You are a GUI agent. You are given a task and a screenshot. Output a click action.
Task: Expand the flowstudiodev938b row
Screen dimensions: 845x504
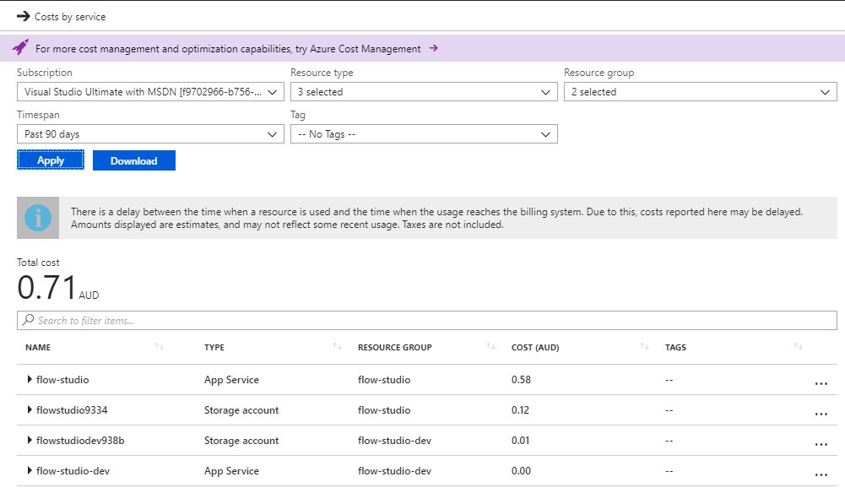(x=30, y=440)
